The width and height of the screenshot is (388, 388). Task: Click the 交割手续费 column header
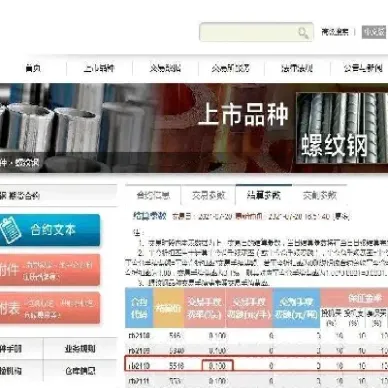coord(296,308)
